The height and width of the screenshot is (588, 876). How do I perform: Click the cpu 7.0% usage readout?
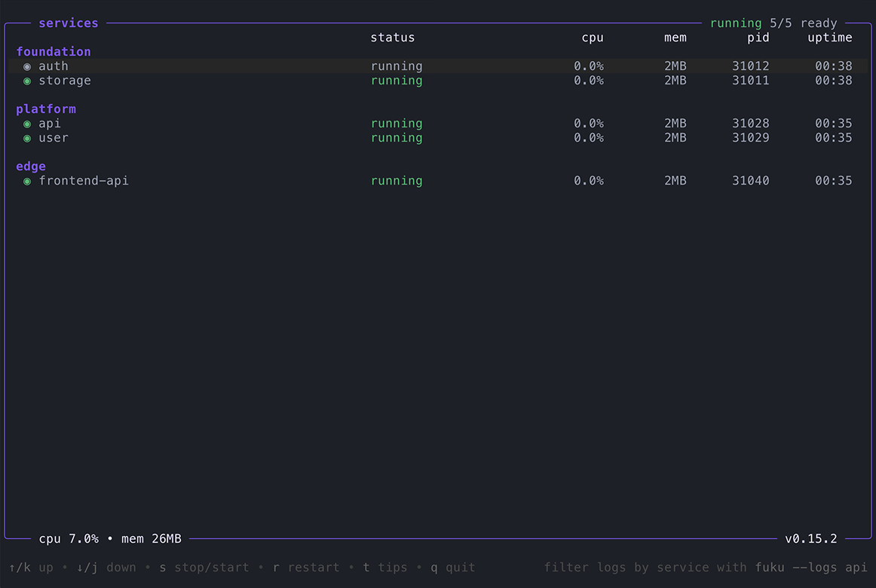70,538
